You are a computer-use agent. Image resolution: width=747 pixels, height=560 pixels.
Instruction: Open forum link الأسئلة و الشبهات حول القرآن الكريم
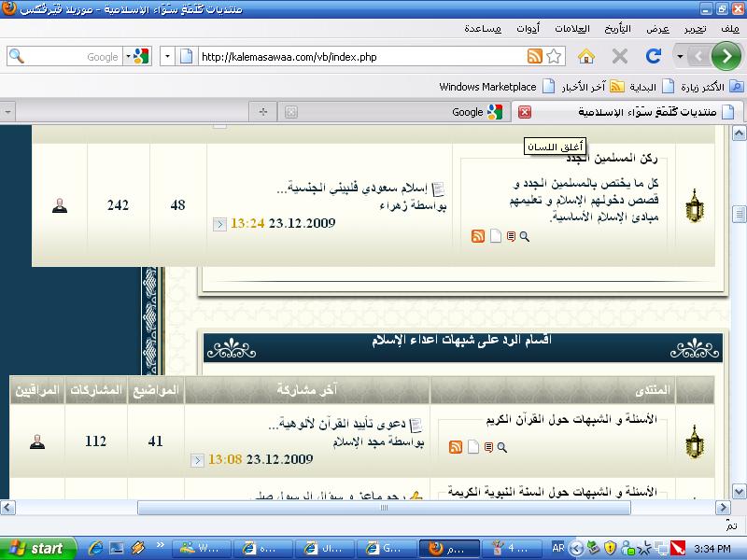578,420
